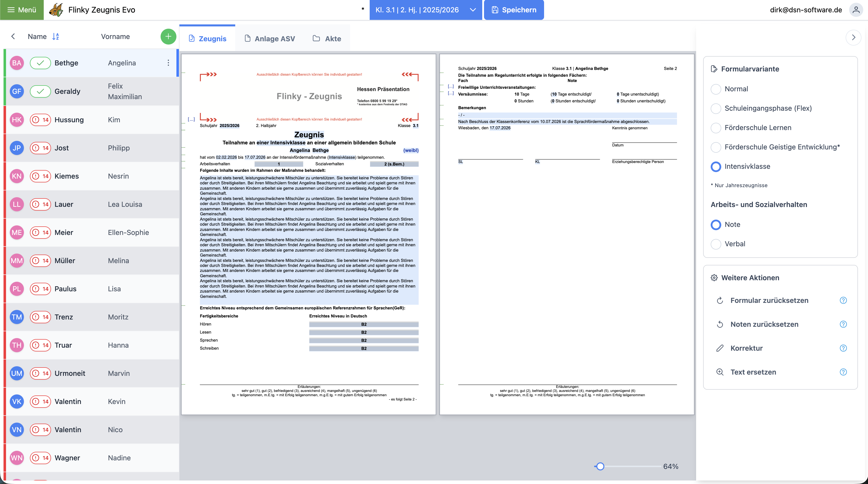Click Noten zurücksetzen action
868x484 pixels.
point(764,324)
